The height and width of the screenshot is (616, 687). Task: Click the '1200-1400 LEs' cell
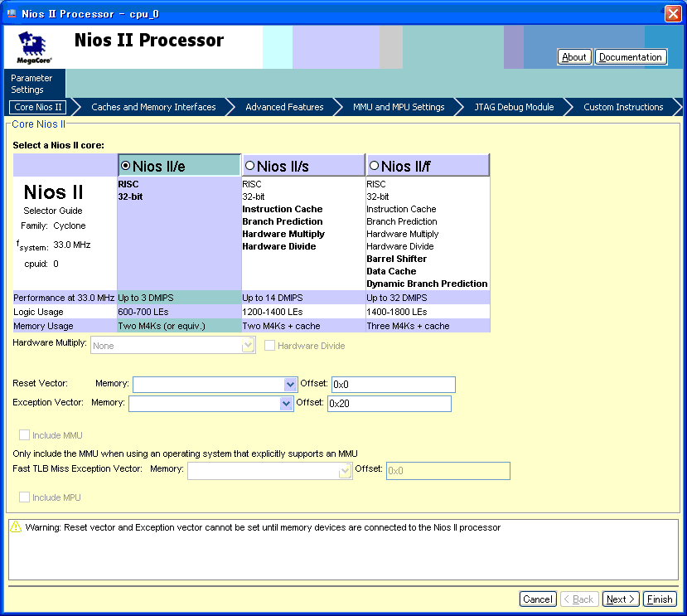coord(303,312)
